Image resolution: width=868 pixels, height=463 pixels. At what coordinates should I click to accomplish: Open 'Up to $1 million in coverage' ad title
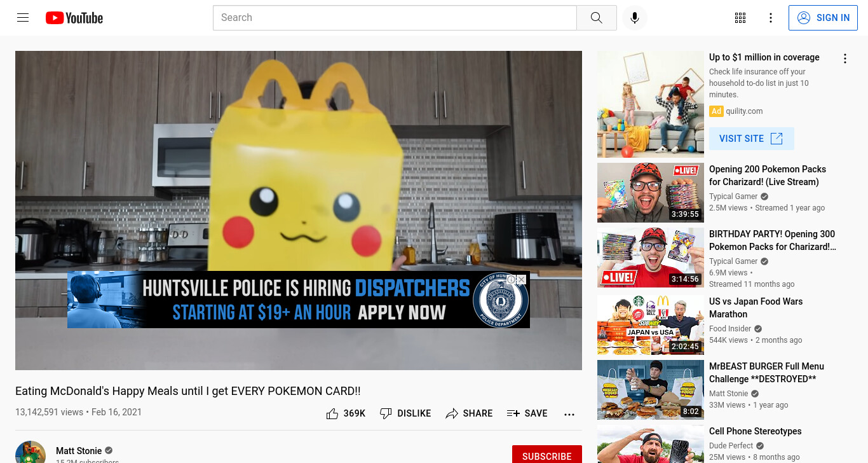coord(764,57)
